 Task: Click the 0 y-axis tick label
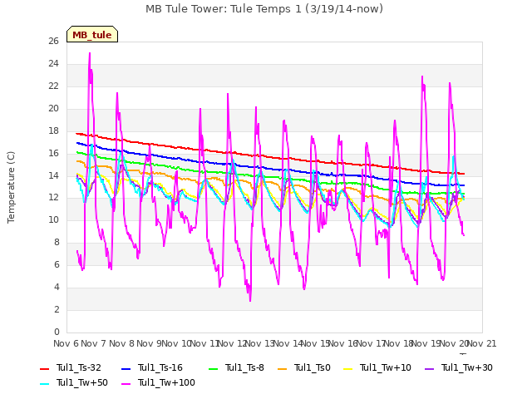coord(57,332)
